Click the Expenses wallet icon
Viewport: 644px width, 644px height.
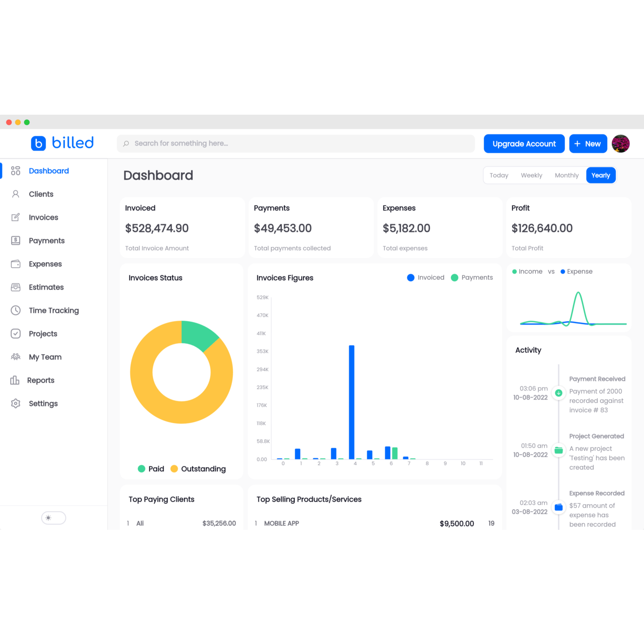[x=16, y=264]
